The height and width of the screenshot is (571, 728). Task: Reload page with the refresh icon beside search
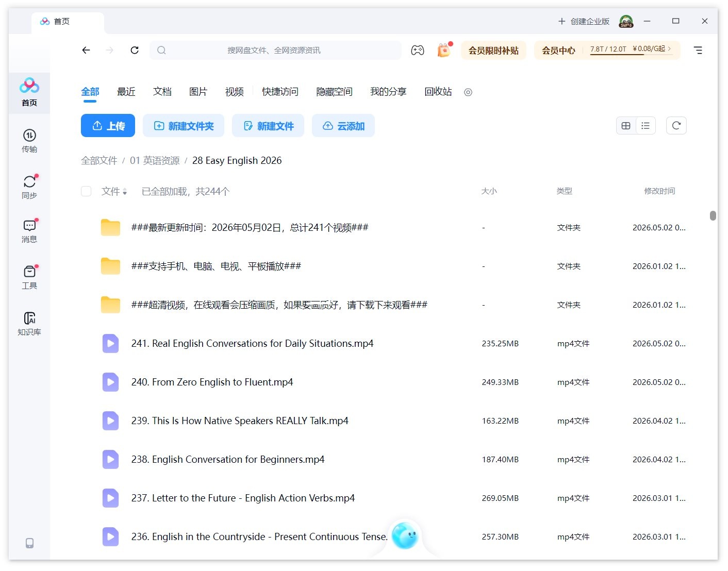[135, 50]
